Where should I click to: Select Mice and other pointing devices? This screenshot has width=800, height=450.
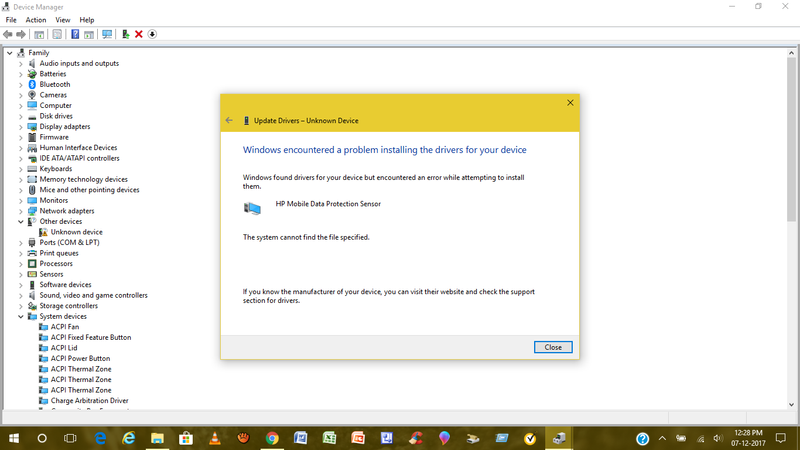89,190
